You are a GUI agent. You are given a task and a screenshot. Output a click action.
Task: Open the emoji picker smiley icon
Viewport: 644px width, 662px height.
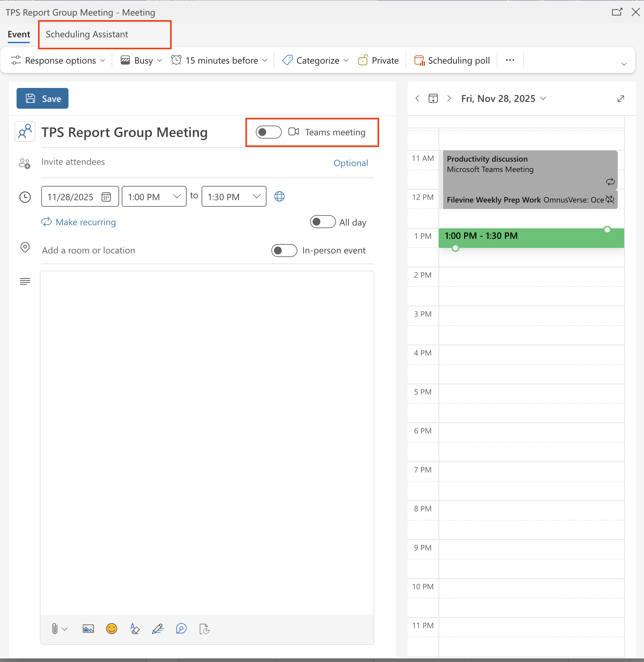111,629
